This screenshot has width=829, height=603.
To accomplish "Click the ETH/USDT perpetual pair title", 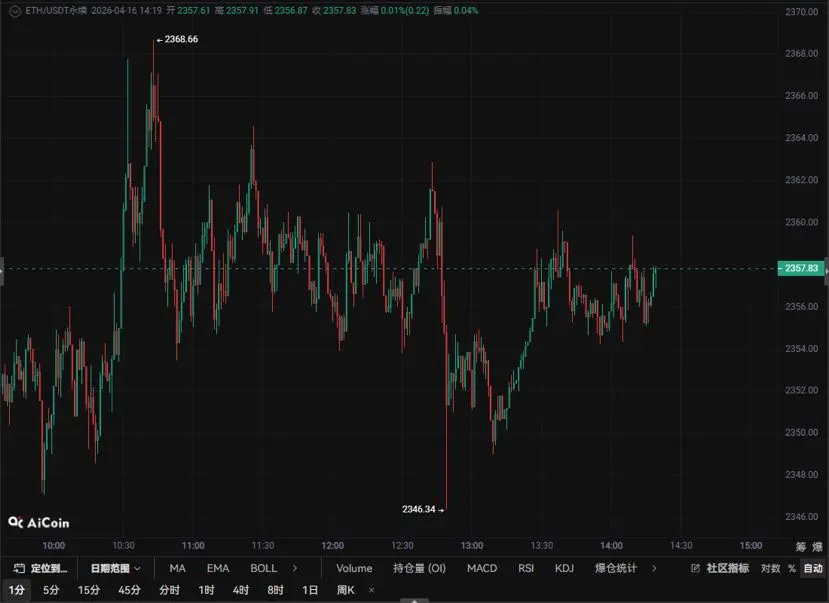I will pyautogui.click(x=56, y=11).
